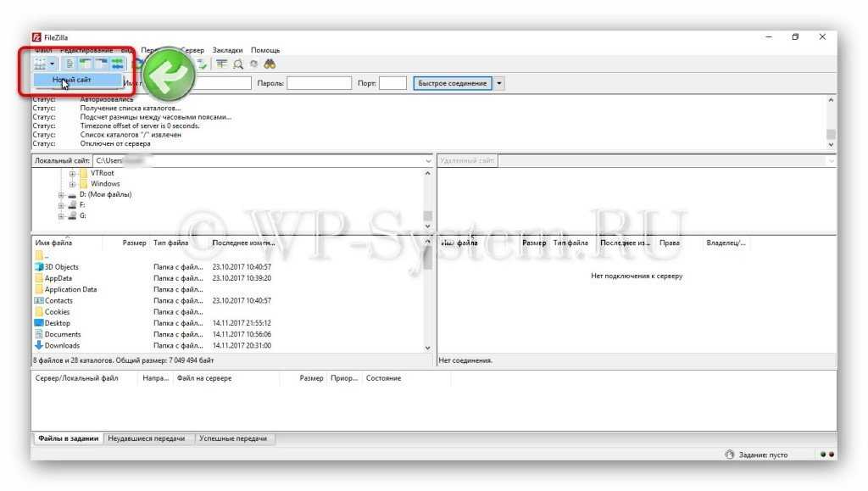Open the Site Manager icon
The height and width of the screenshot is (491, 868).
pos(40,64)
